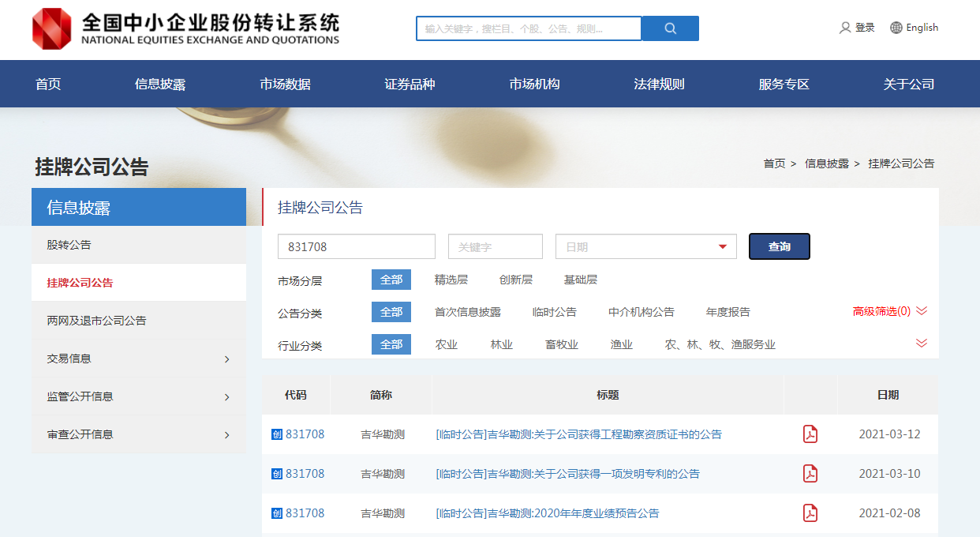The width and height of the screenshot is (980, 537).
Task: Expand 交易信息 sidebar item
Action: tap(139, 359)
